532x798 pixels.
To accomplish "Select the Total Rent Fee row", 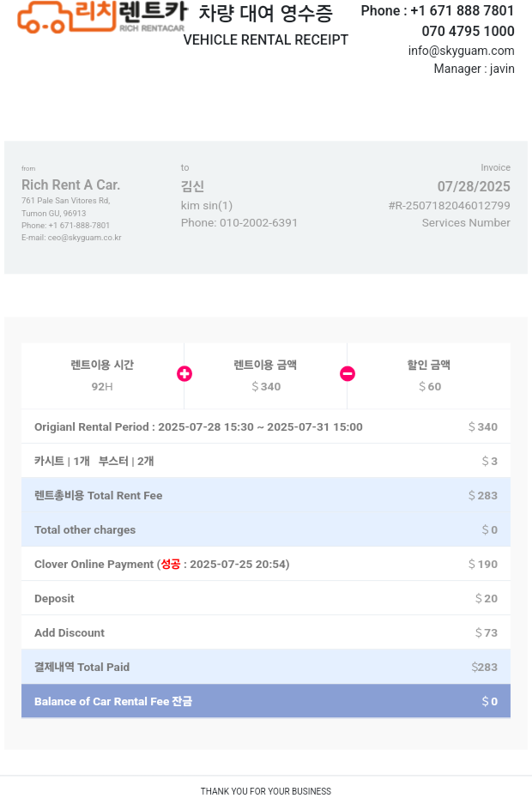I will point(266,495).
